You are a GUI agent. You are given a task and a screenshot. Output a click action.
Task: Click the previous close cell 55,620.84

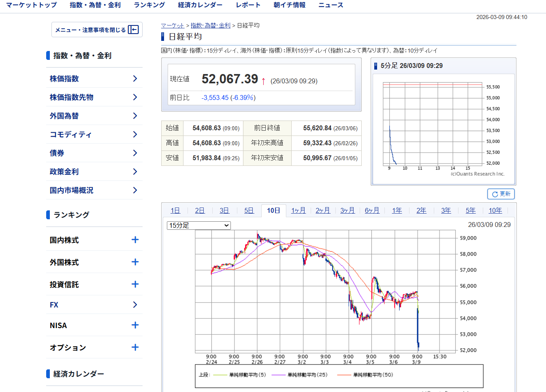tap(326, 128)
